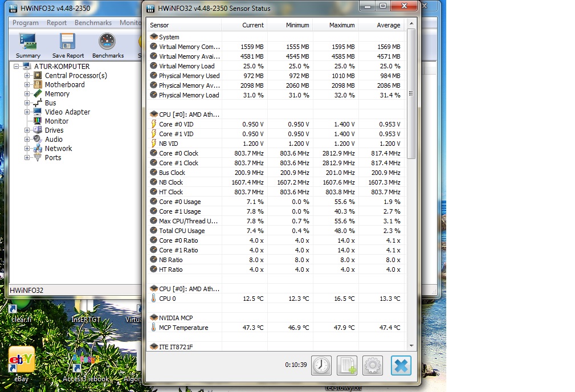Viewport: 575px width, 392px height.
Task: Expand the Motherboard tree node
Action: [x=27, y=85]
